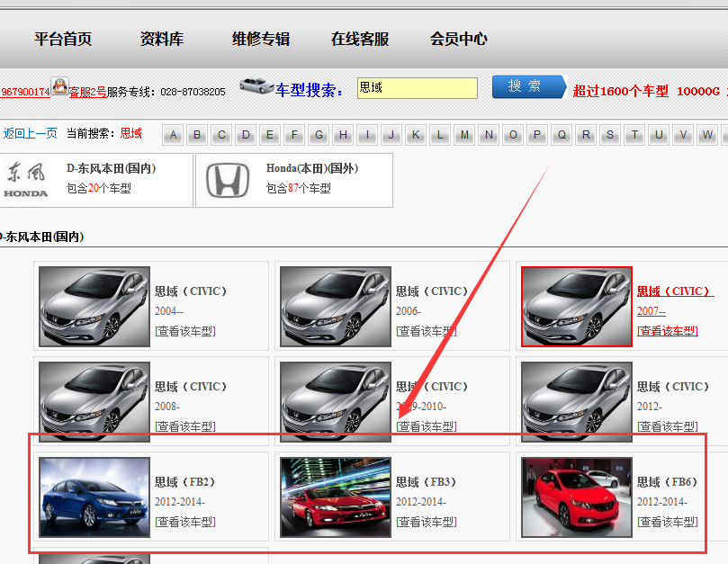The height and width of the screenshot is (564, 728).
Task: Click 查看该车型 for 思域 FB2
Action: [x=185, y=522]
